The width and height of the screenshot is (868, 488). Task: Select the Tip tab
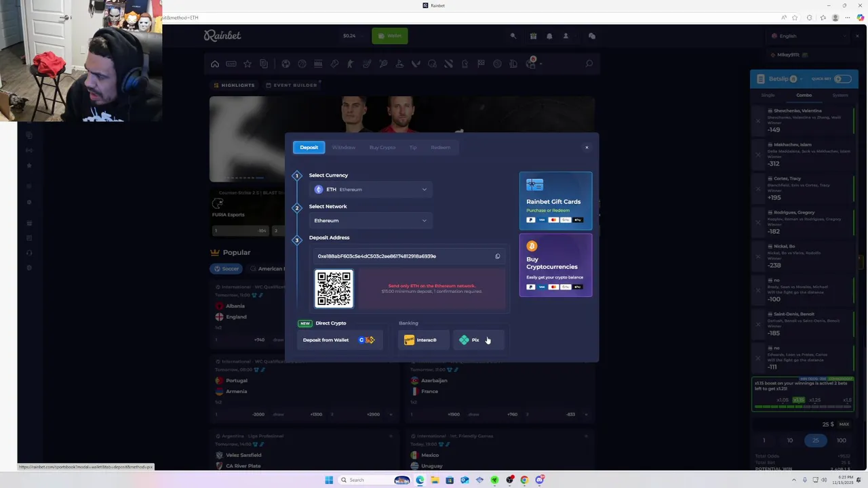coord(413,147)
